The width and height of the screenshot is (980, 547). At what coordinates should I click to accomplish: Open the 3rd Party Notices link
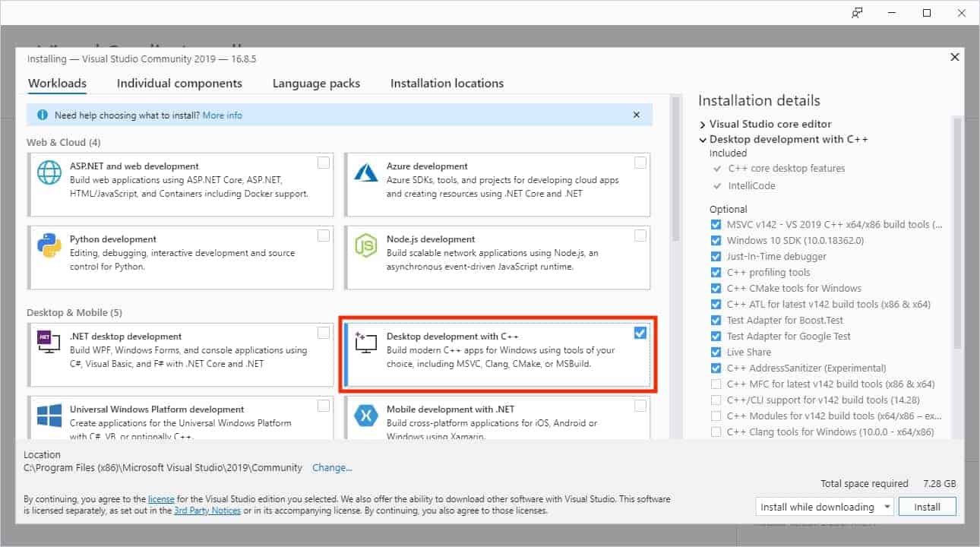(207, 511)
